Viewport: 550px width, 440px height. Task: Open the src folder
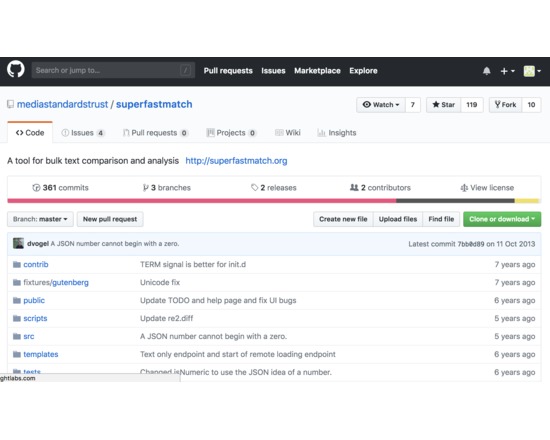[29, 336]
